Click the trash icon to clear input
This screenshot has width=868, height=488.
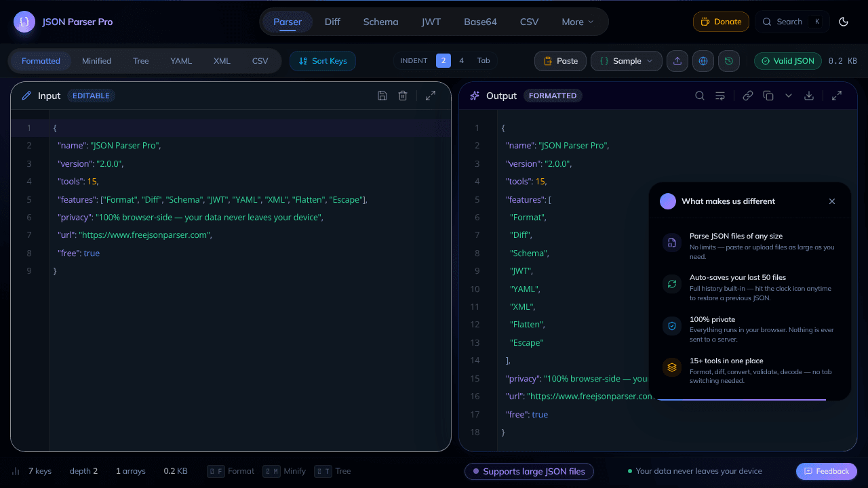coord(403,96)
